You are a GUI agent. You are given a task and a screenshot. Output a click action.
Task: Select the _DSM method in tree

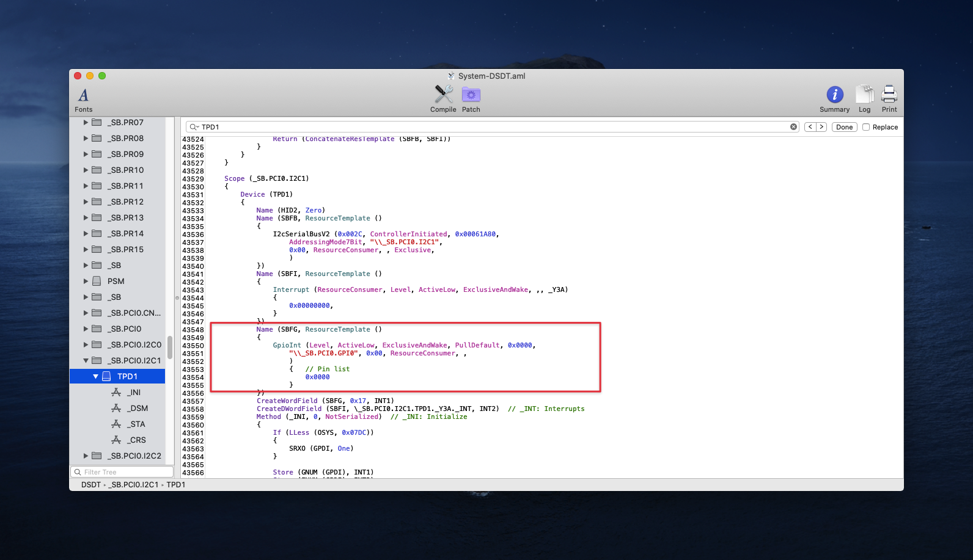[138, 409]
